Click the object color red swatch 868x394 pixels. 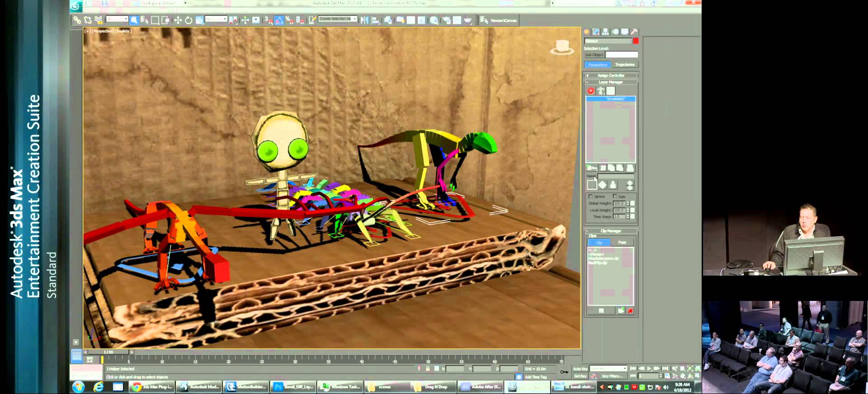(x=636, y=41)
